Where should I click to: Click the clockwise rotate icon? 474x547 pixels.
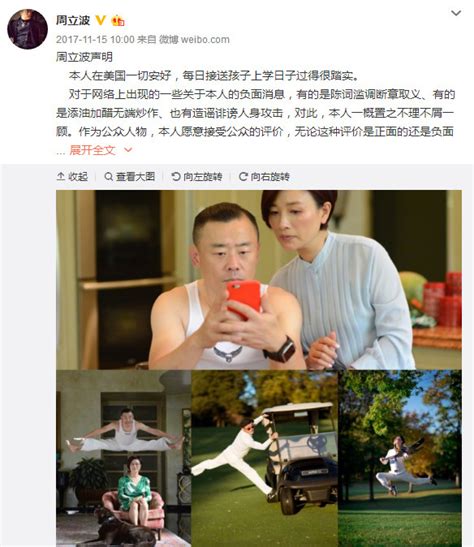pos(243,177)
